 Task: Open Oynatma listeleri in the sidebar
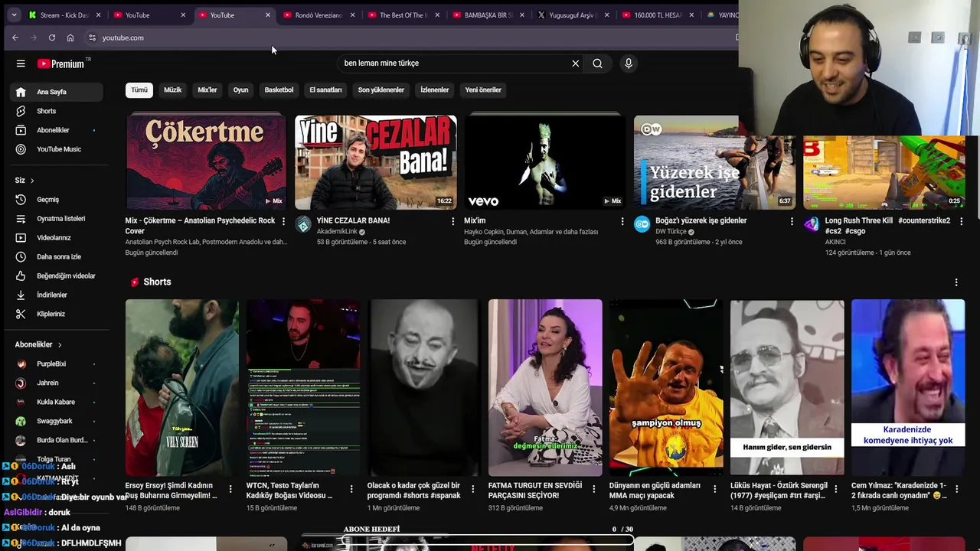[57, 219]
